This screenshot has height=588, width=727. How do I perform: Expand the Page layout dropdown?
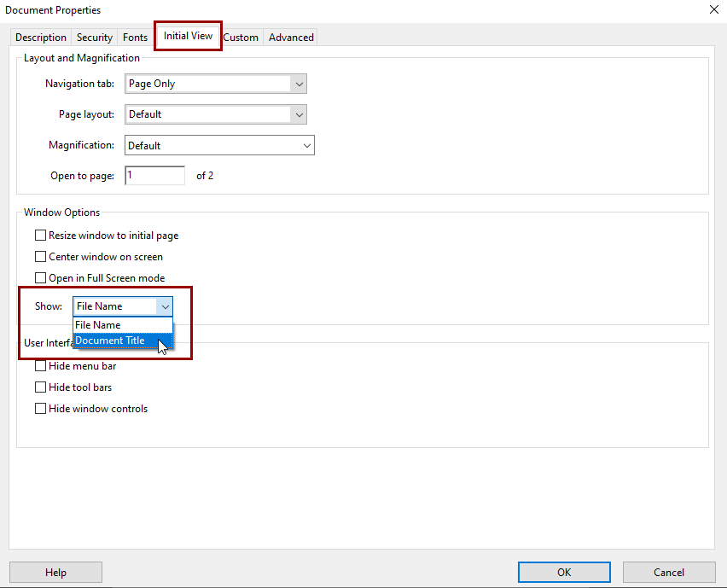[216, 114]
